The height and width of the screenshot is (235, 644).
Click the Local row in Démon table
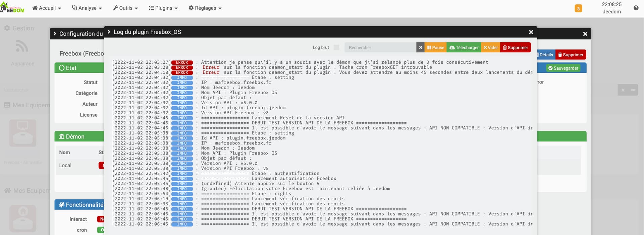(80, 165)
